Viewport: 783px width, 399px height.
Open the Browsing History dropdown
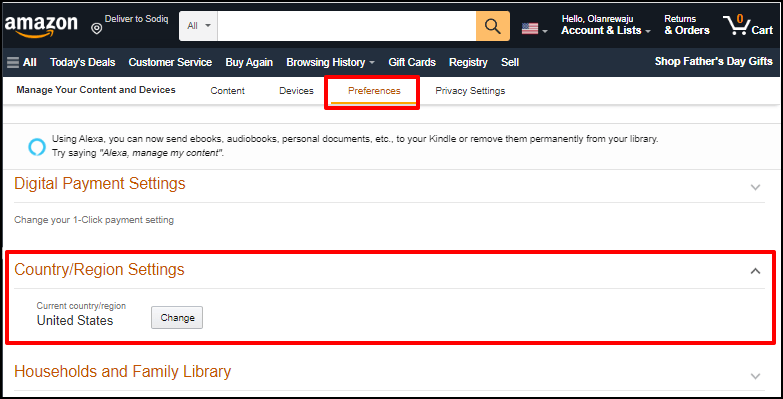pos(331,62)
